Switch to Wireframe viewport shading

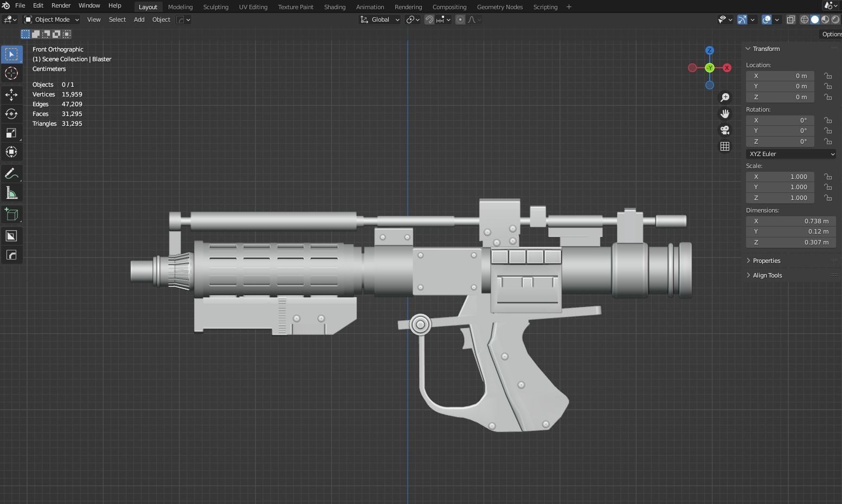tap(805, 20)
